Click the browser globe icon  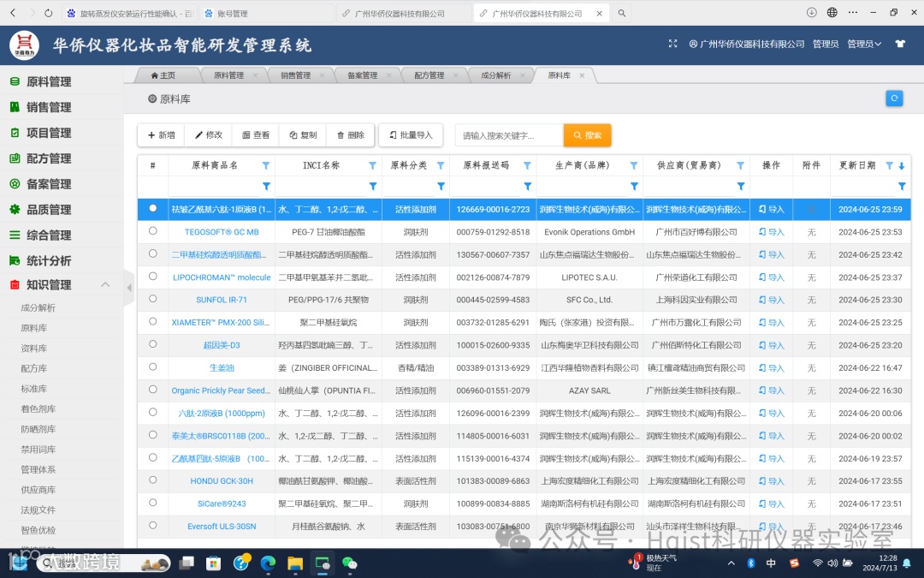click(x=832, y=12)
